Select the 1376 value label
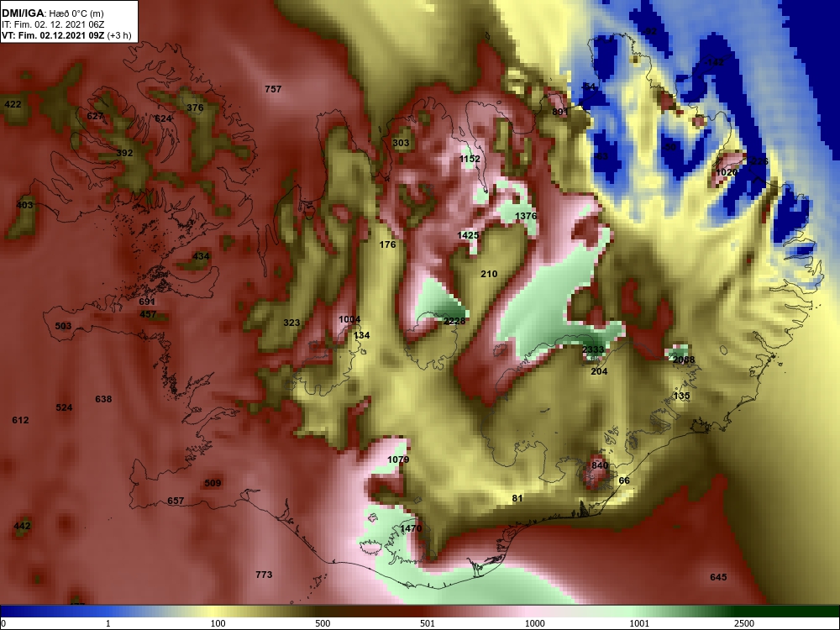 tap(526, 216)
